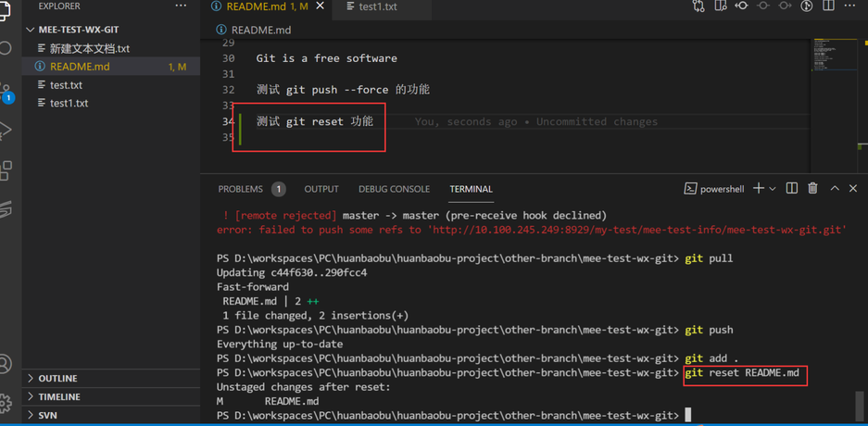Click the Open Changes compare icon
Screen dimensions: 868x426
[x=698, y=6]
